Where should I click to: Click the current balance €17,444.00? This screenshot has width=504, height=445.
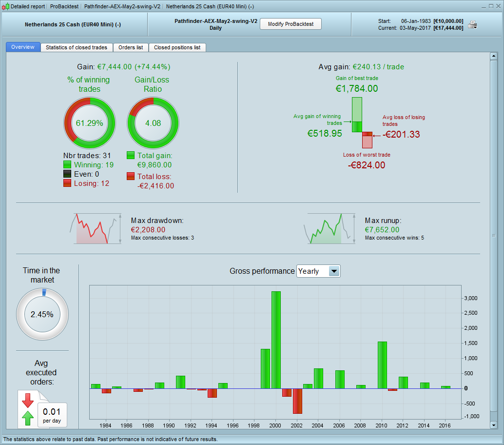448,28
